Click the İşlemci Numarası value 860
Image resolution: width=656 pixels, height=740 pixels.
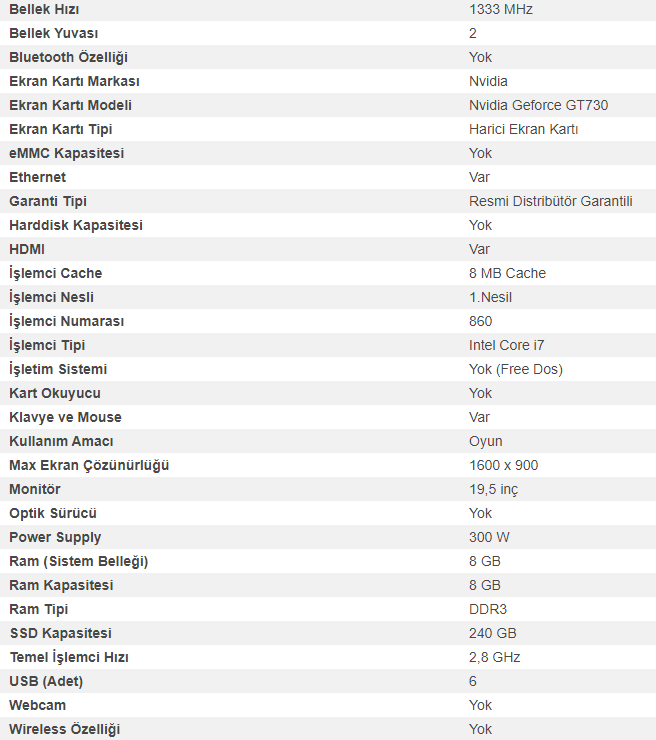click(x=480, y=321)
